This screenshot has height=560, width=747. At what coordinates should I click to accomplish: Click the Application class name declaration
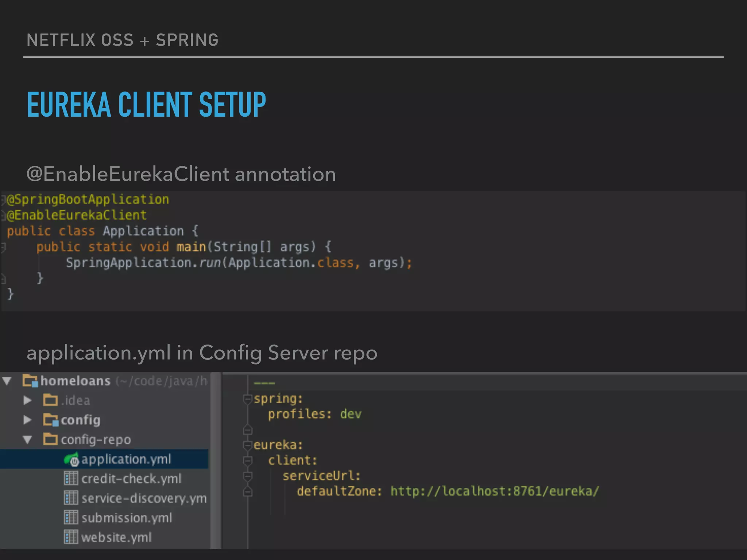pos(143,231)
